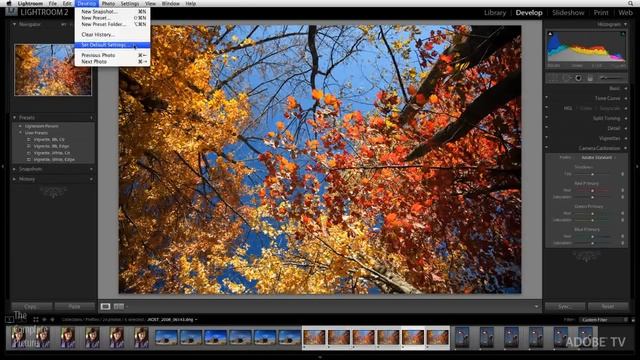Add a new preset with plus icon
The image size is (640, 360).
(91, 118)
